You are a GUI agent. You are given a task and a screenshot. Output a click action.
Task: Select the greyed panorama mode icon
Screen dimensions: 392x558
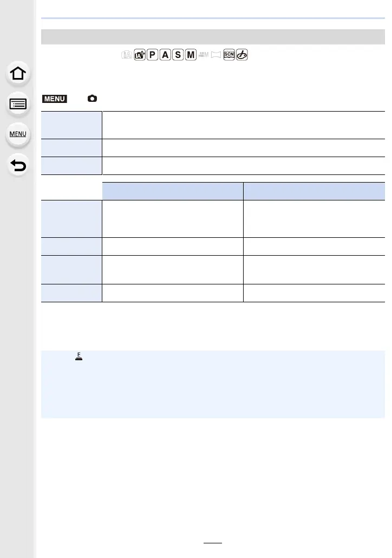tap(216, 55)
